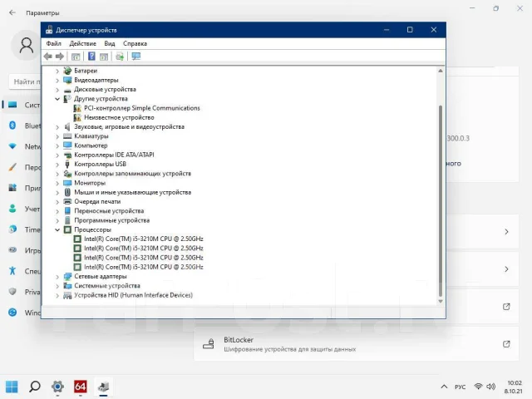Click the Мыши и иные указывающие icon

point(67,192)
